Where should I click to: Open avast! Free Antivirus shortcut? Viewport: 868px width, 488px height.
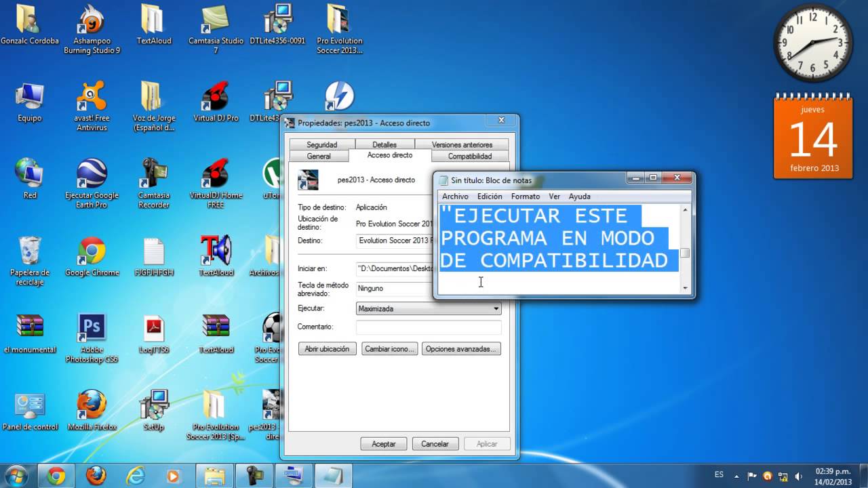point(92,106)
